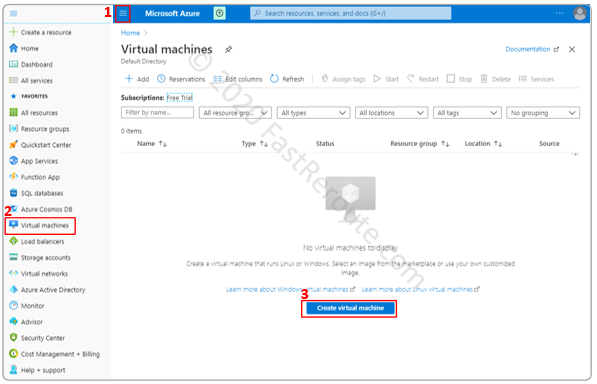This screenshot has width=597, height=384.
Task: Click the Resource groups icon
Action: point(13,129)
